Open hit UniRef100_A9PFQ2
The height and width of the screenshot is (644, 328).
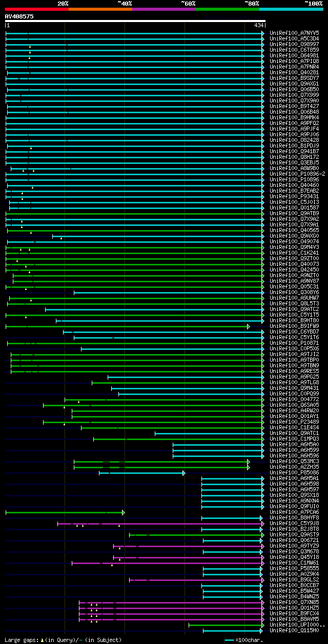point(294,123)
